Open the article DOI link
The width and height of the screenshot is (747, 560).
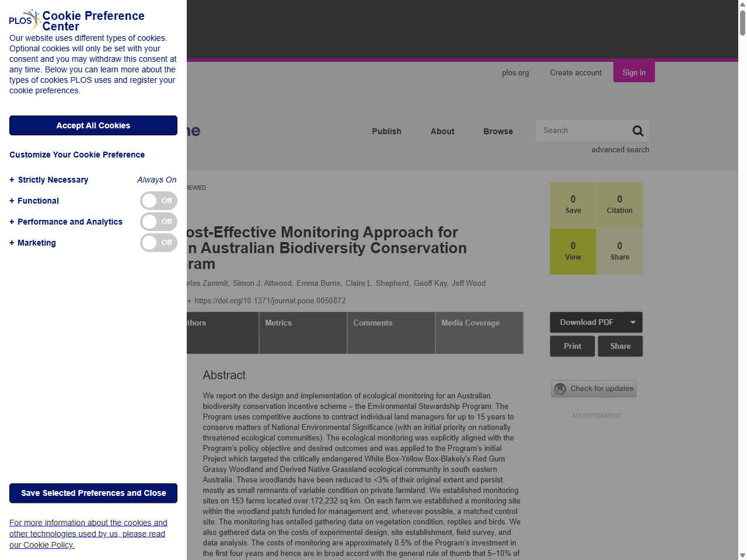(270, 300)
